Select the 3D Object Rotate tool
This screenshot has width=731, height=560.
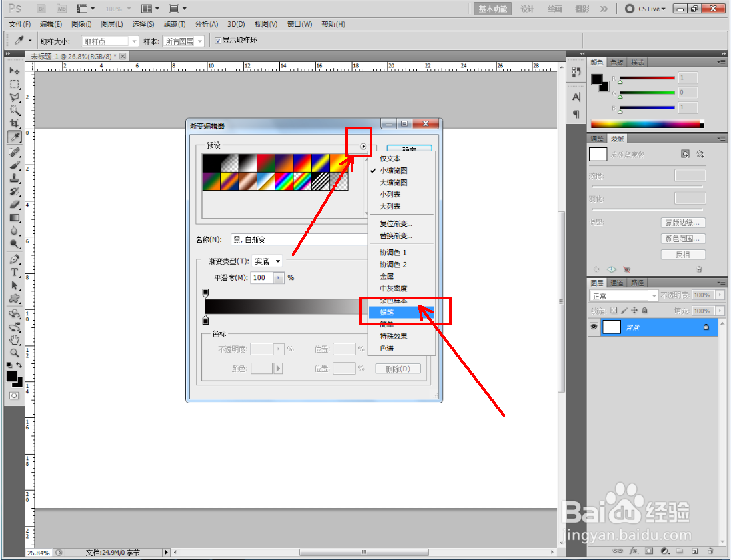coord(15,313)
